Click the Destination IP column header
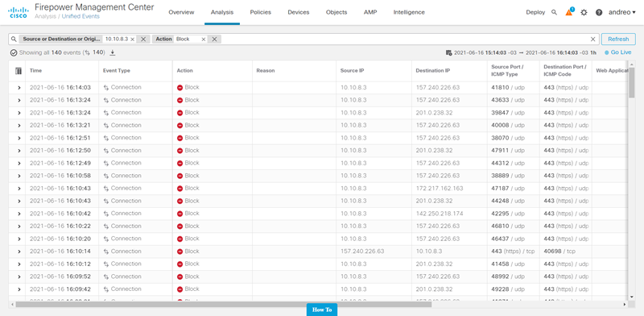The height and width of the screenshot is (316, 644). click(x=433, y=71)
